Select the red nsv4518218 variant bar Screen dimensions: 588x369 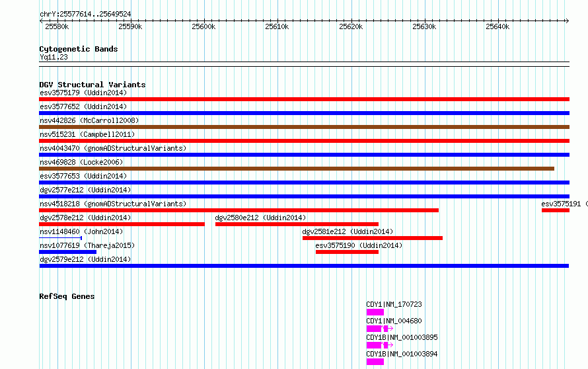[x=239, y=210]
